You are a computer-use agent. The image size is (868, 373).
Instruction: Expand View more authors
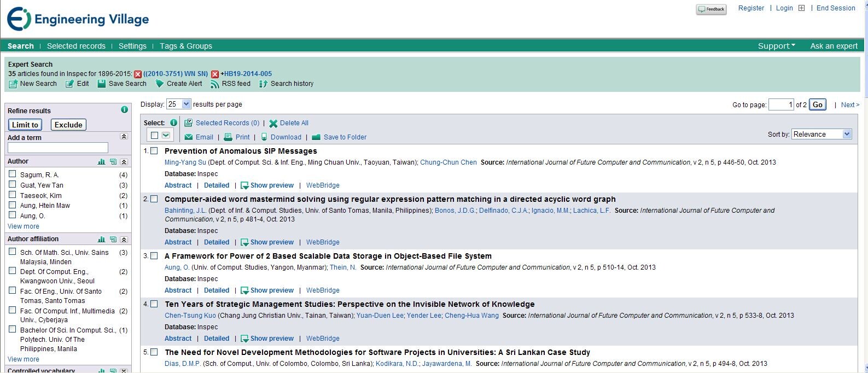24,226
